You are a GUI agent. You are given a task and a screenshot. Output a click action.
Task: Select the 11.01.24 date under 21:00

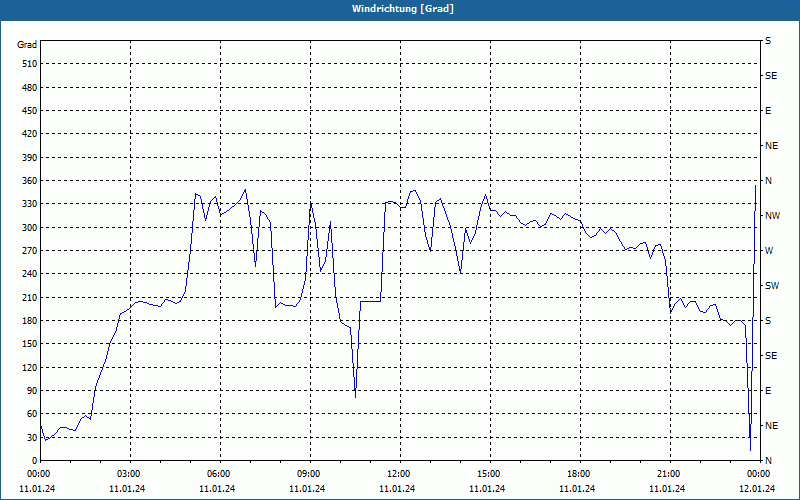pos(667,489)
